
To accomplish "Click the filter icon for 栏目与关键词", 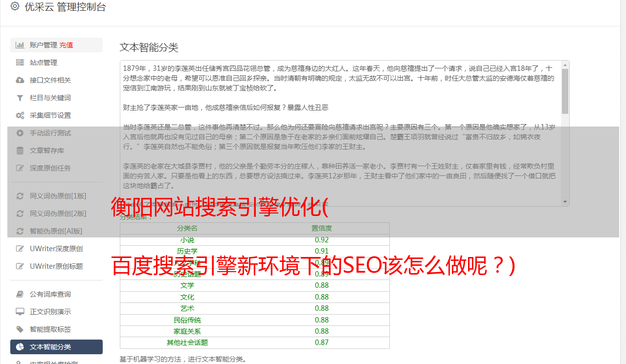I will click(20, 98).
